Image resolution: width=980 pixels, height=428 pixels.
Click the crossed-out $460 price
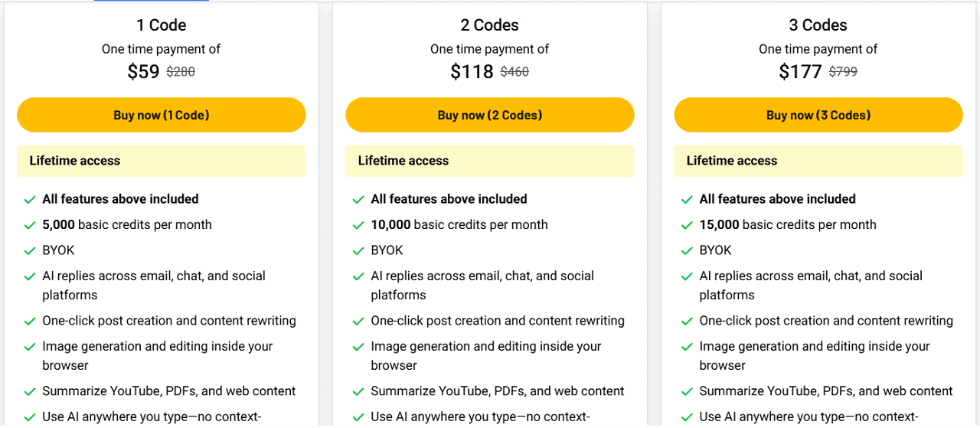tap(514, 72)
